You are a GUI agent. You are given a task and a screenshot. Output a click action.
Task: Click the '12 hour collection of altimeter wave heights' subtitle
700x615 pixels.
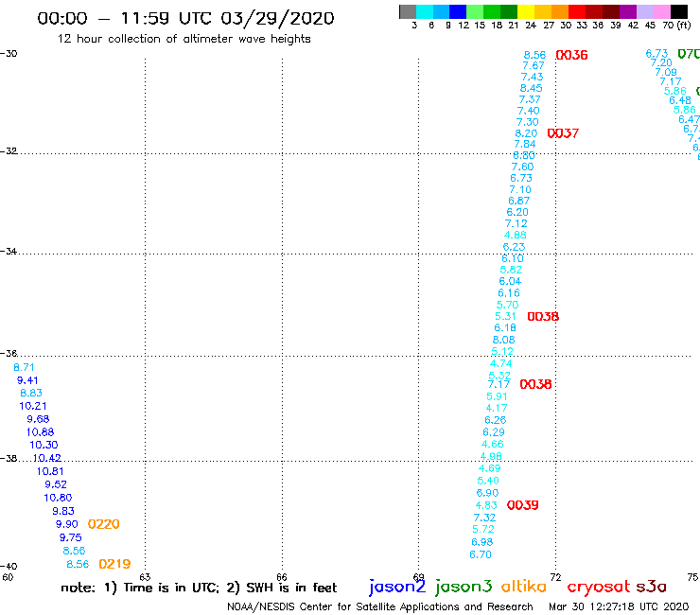(184, 39)
